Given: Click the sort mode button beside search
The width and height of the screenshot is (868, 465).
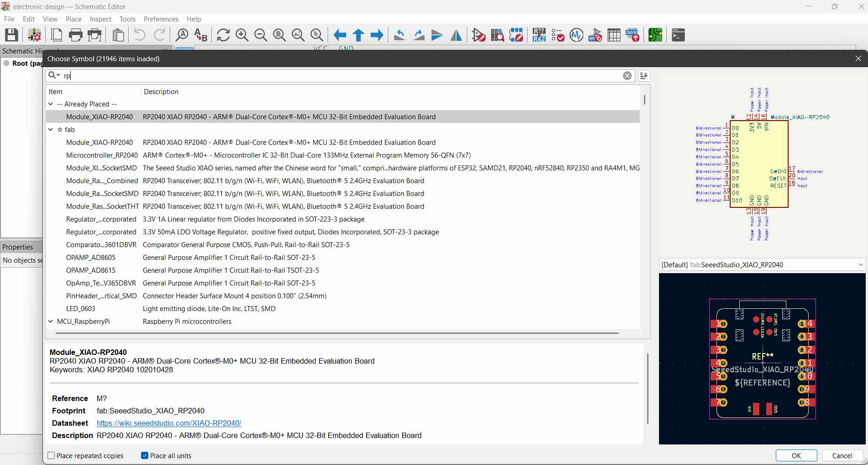Looking at the screenshot, I should (x=643, y=76).
